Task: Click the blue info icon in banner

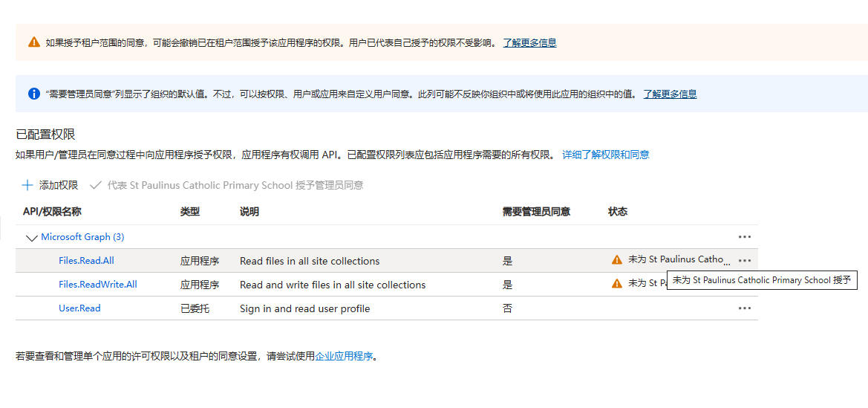Action: [x=34, y=94]
